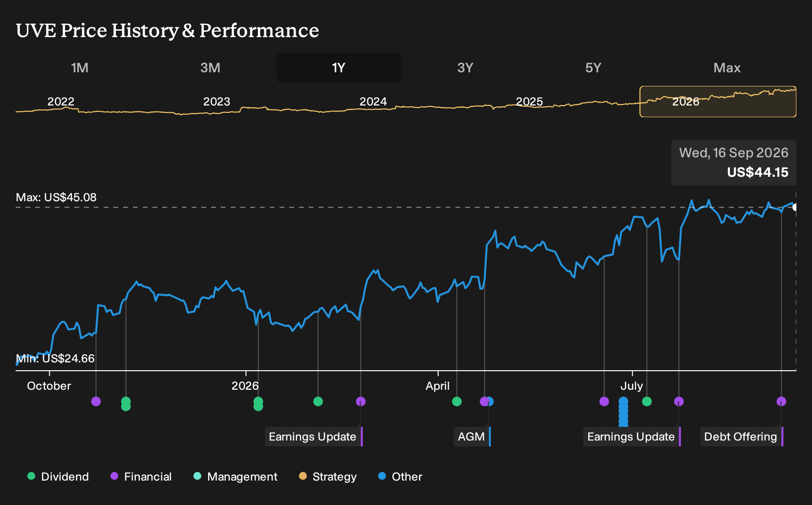Click the top green Dividend marker below the 2026 label
812x505 pixels.
click(258, 401)
